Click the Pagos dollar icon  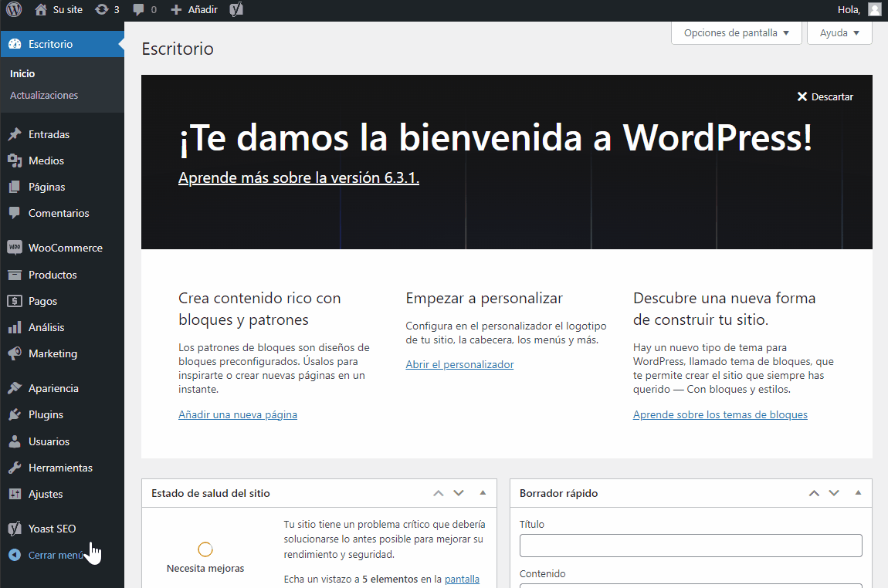point(15,301)
